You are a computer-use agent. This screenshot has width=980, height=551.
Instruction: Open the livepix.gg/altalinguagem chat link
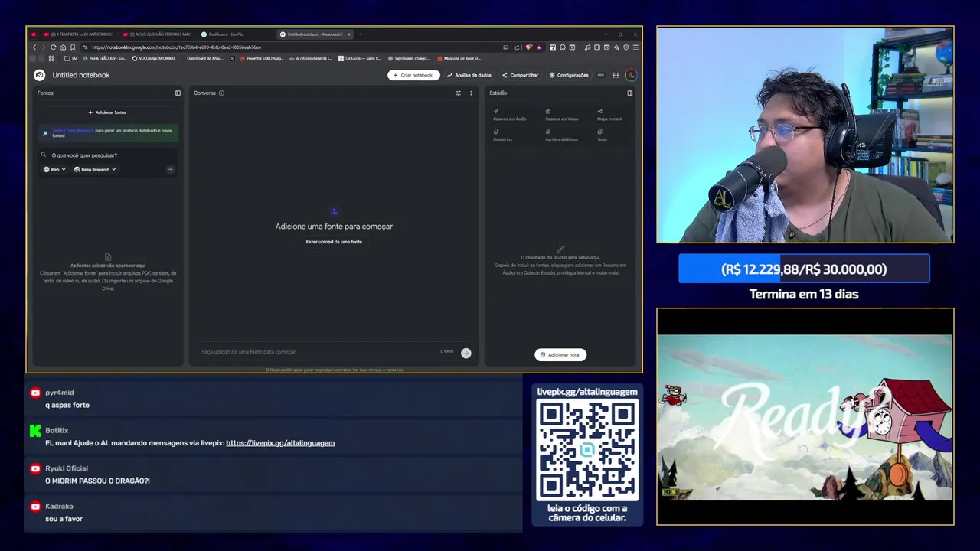[280, 443]
